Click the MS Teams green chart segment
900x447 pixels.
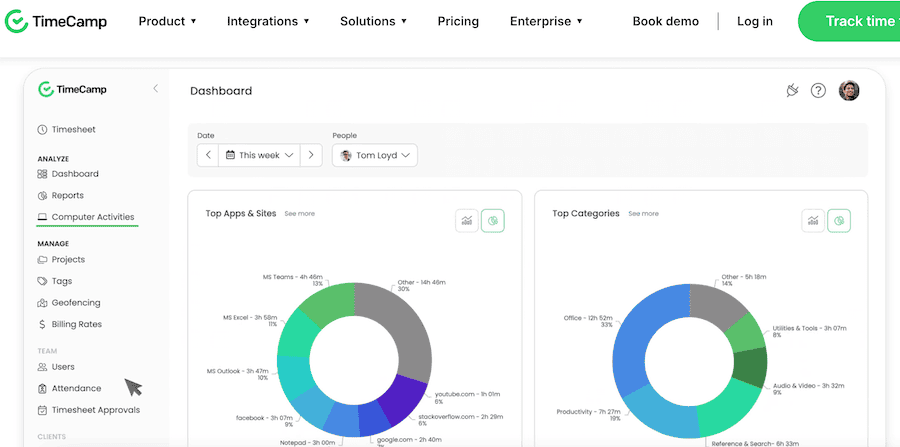(x=332, y=304)
